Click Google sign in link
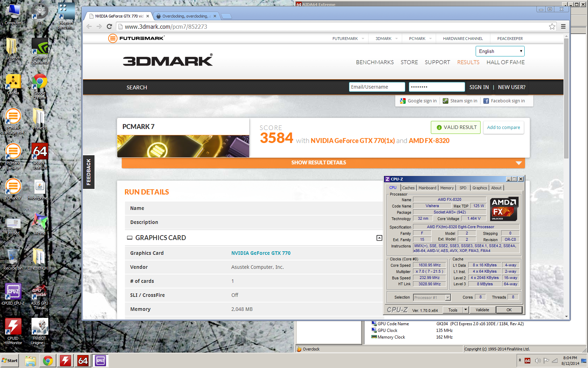Screen dimensions: 588x368 [418, 101]
